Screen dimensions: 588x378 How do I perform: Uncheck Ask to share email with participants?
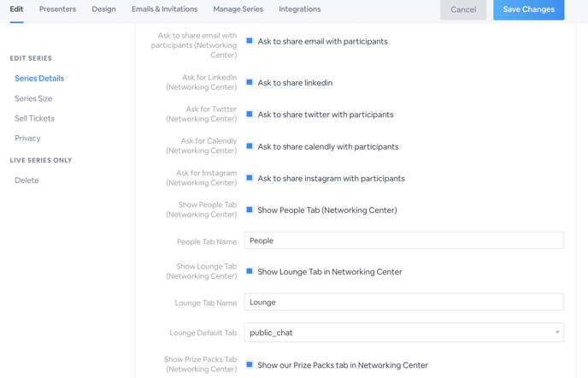pyautogui.click(x=250, y=40)
